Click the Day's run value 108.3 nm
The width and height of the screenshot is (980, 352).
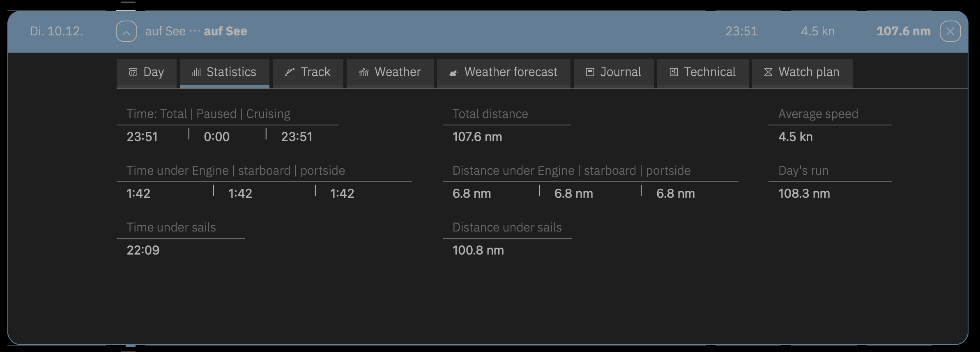[x=804, y=194]
